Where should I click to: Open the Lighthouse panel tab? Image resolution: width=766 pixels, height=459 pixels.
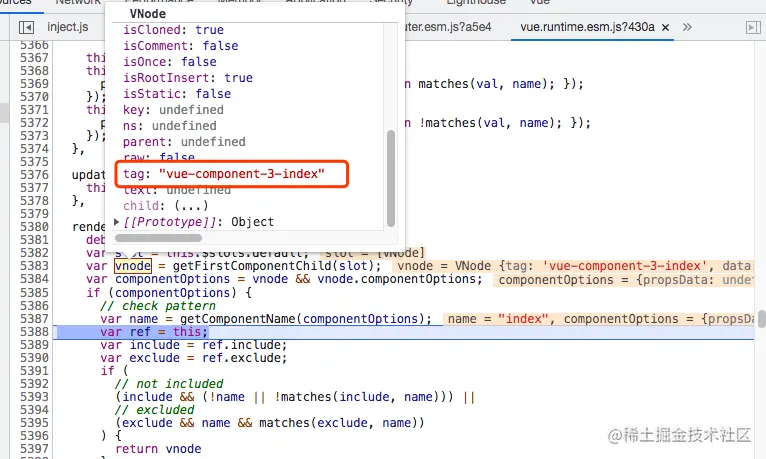pyautogui.click(x=475, y=2)
